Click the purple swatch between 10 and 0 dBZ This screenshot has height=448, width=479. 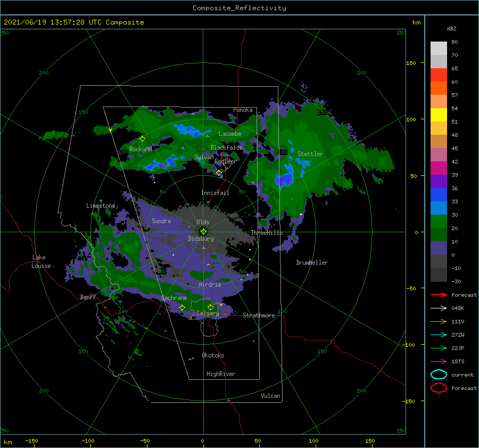click(439, 248)
